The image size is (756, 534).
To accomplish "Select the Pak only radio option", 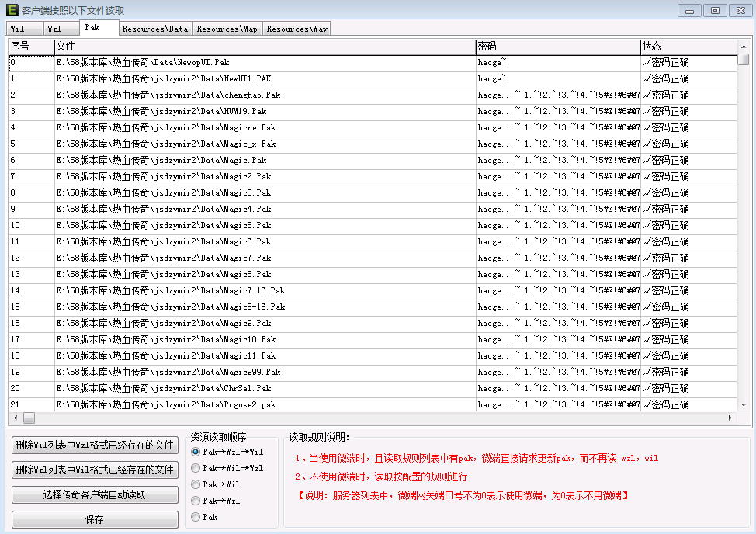I will click(196, 517).
